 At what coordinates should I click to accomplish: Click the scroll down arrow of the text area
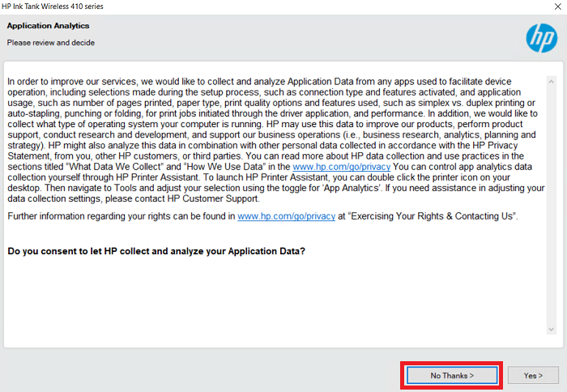pyautogui.click(x=551, y=329)
